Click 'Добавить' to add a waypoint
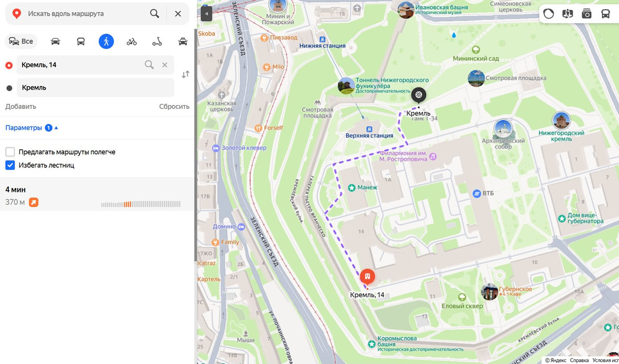Image resolution: width=619 pixels, height=364 pixels. tap(21, 107)
